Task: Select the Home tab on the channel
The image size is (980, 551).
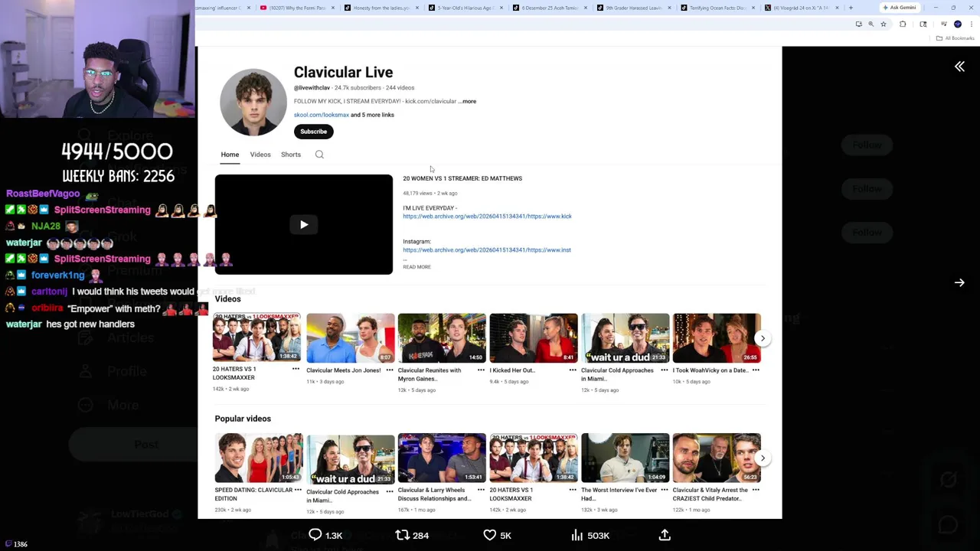Action: [230, 155]
